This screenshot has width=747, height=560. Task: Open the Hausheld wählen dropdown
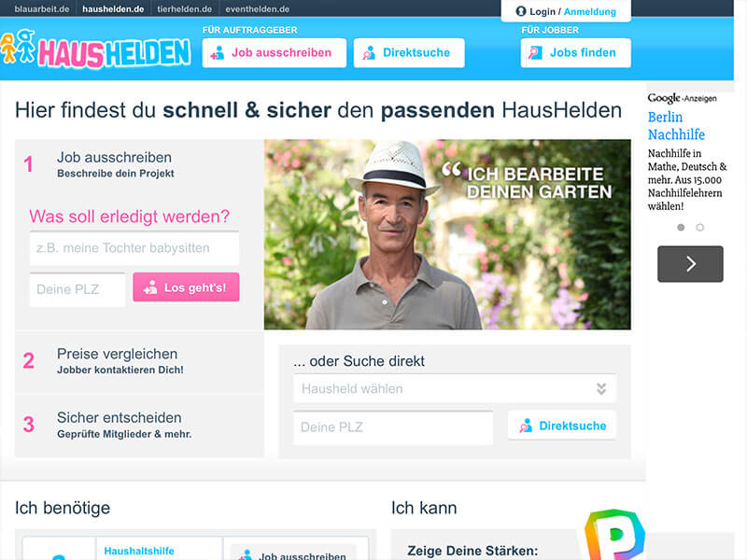pos(455,388)
